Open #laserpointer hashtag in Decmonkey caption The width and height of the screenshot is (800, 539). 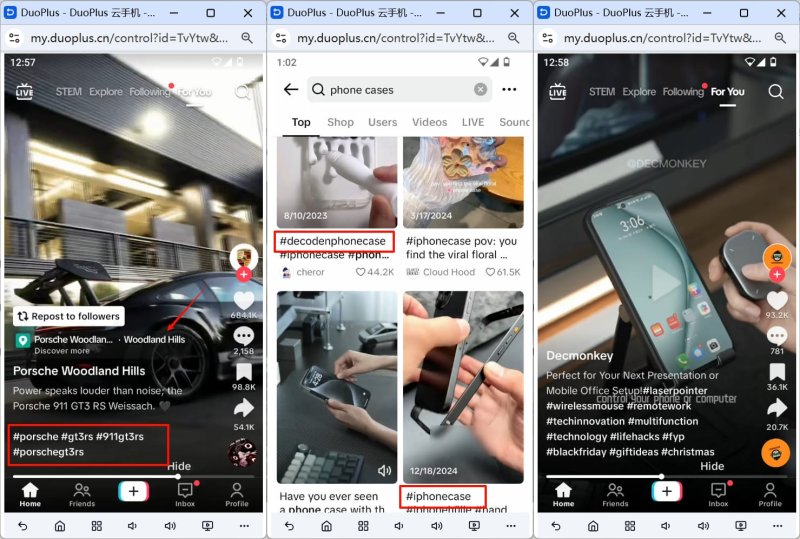[675, 390]
